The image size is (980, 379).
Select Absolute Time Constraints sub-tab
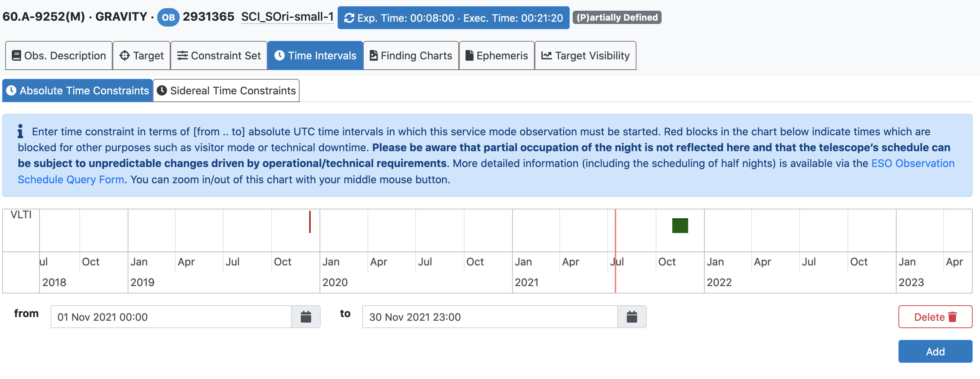(x=77, y=90)
